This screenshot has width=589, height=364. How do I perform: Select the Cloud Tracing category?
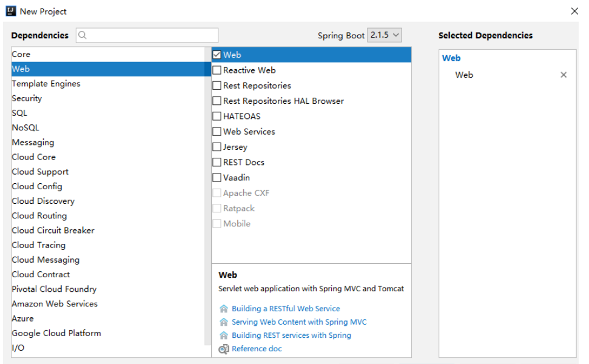tap(108, 245)
